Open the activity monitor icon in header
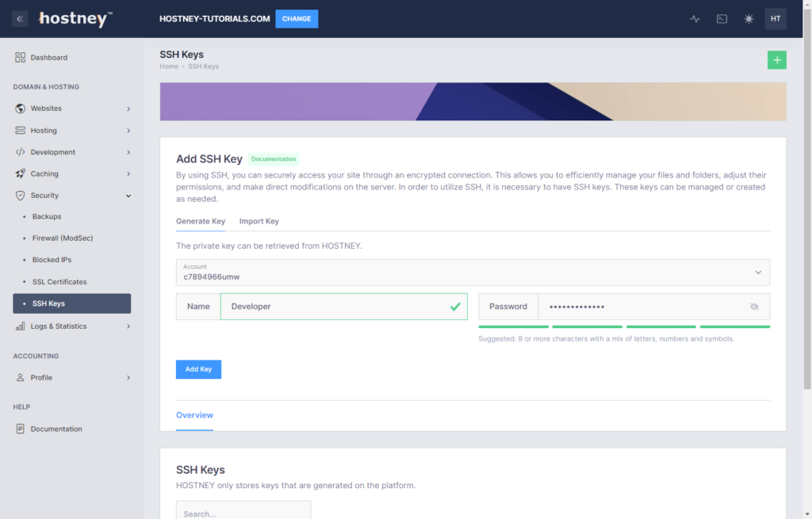The height and width of the screenshot is (519, 812). 695,18
